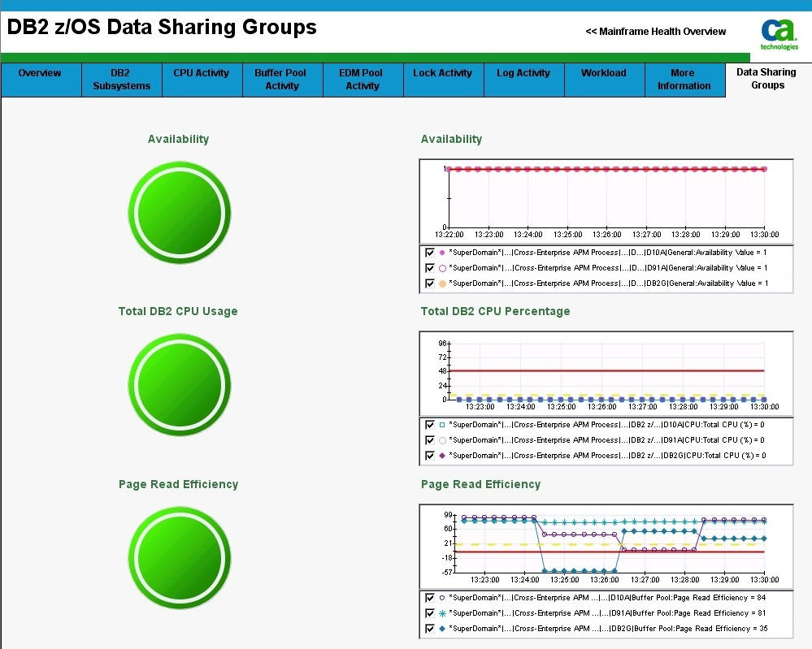This screenshot has width=812, height=649.
Task: Click the Total DB2 CPU Percentage chart
Action: (x=606, y=374)
